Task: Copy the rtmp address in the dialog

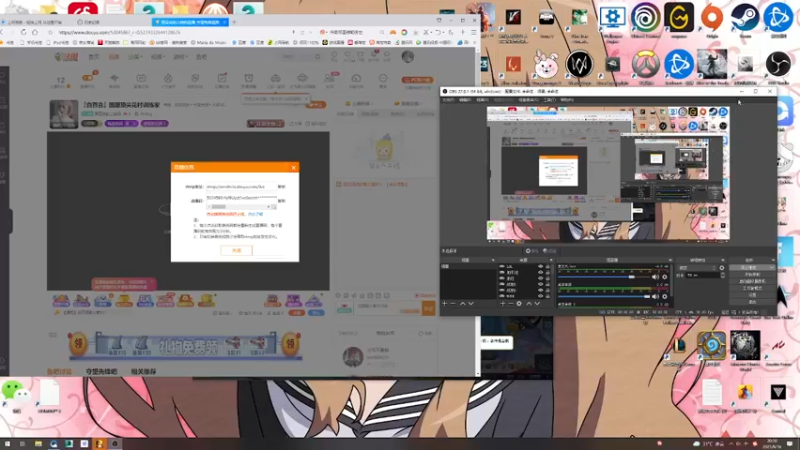Action: pos(281,187)
